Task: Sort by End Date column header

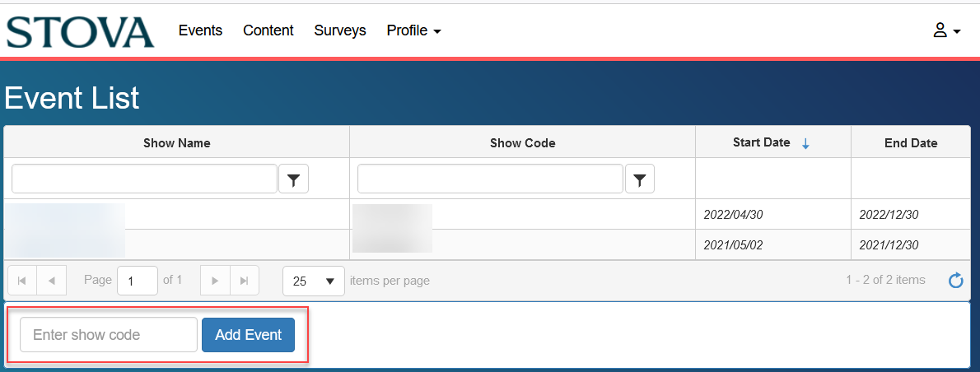Action: [911, 143]
